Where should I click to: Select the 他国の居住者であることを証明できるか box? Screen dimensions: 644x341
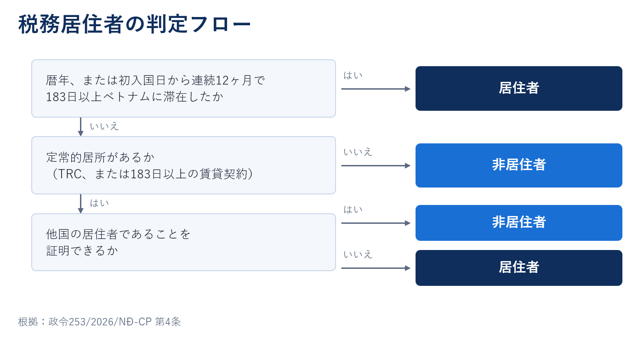pyautogui.click(x=183, y=242)
